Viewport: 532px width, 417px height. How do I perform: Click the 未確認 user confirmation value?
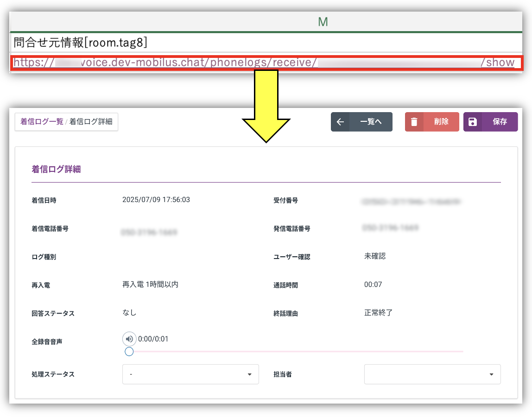375,256
